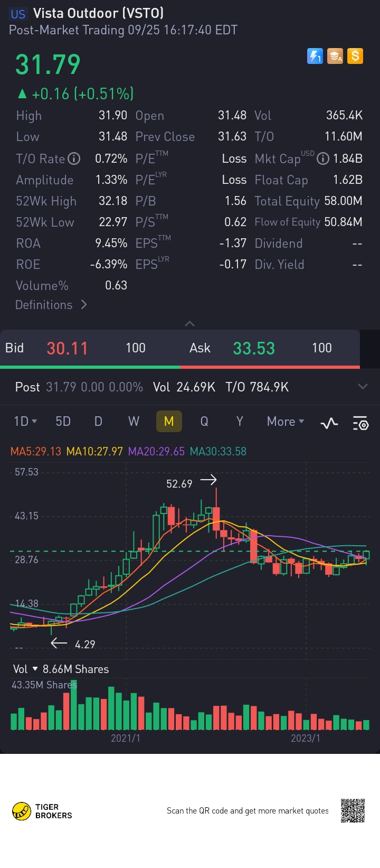Tap the US market badge
Screen dimensions: 380x868
pos(18,14)
